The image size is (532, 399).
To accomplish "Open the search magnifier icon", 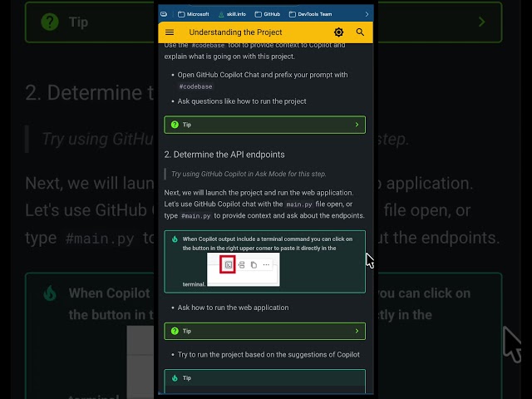I will tap(360, 32).
